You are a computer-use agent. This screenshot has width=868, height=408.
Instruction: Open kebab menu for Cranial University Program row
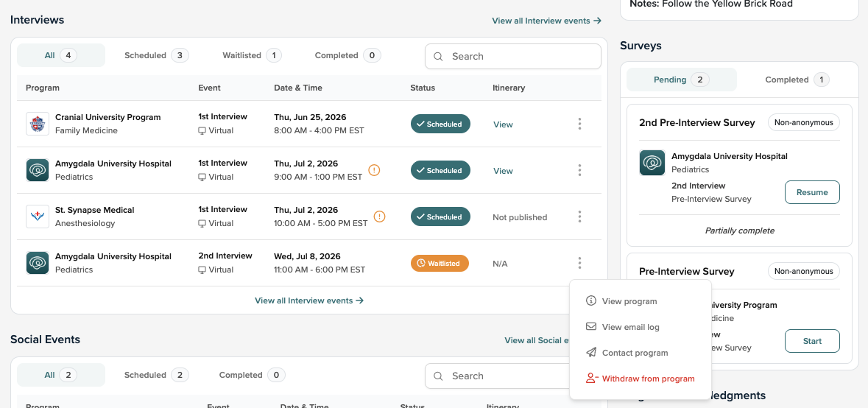click(579, 124)
